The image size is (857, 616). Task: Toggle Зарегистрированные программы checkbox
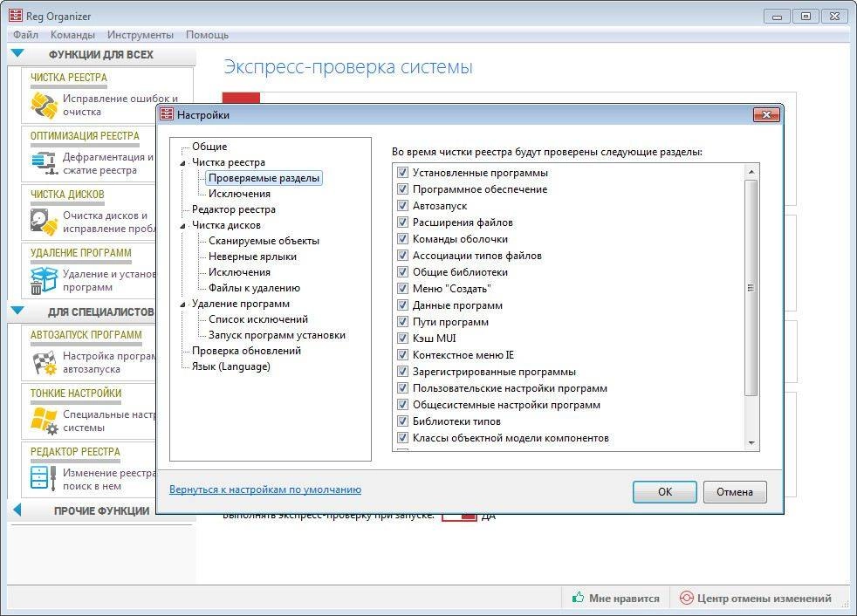point(403,371)
